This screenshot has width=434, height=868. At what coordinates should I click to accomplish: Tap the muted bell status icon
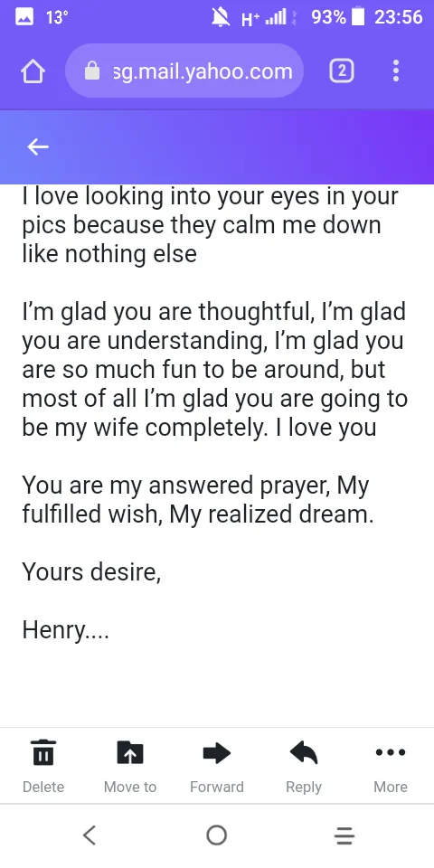[221, 18]
